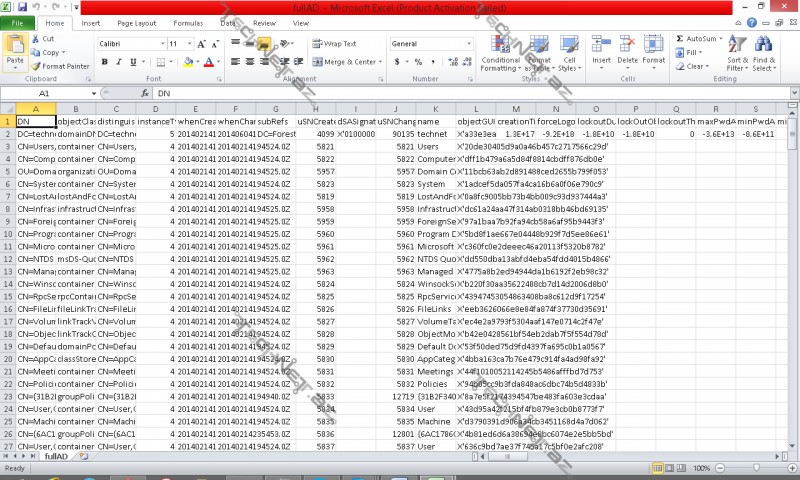Toggle Italic formatting
This screenshot has width=800, height=480.
[x=117, y=61]
